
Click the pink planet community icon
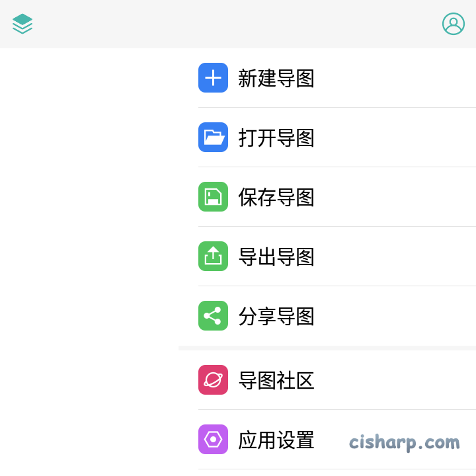pos(213,380)
